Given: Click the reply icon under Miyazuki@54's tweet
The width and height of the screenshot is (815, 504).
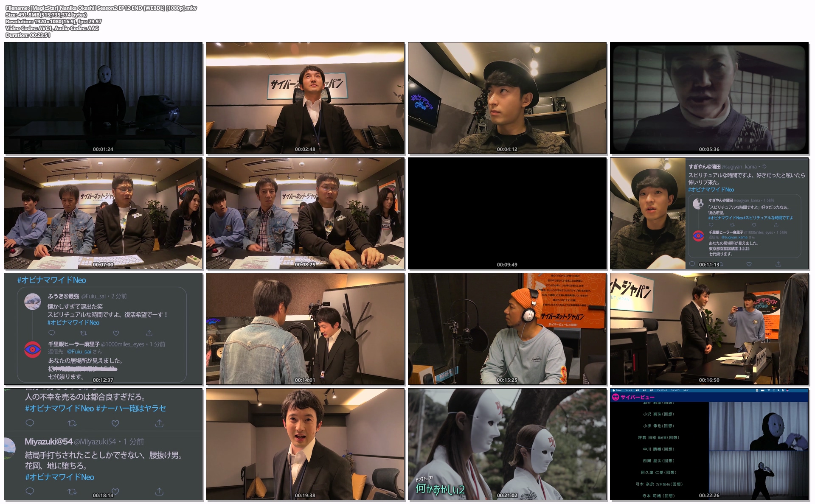Looking at the screenshot, I should click(x=30, y=491).
